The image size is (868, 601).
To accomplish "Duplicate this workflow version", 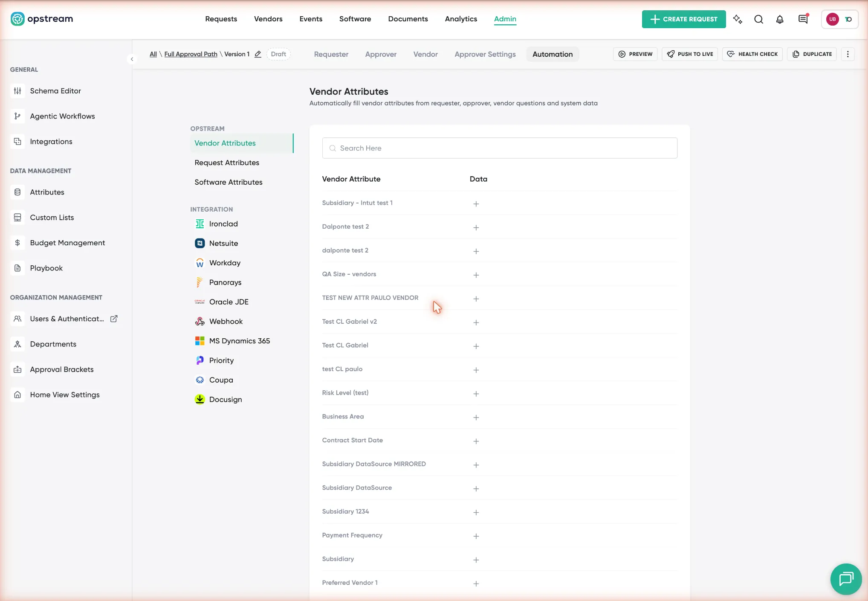I will click(x=812, y=54).
